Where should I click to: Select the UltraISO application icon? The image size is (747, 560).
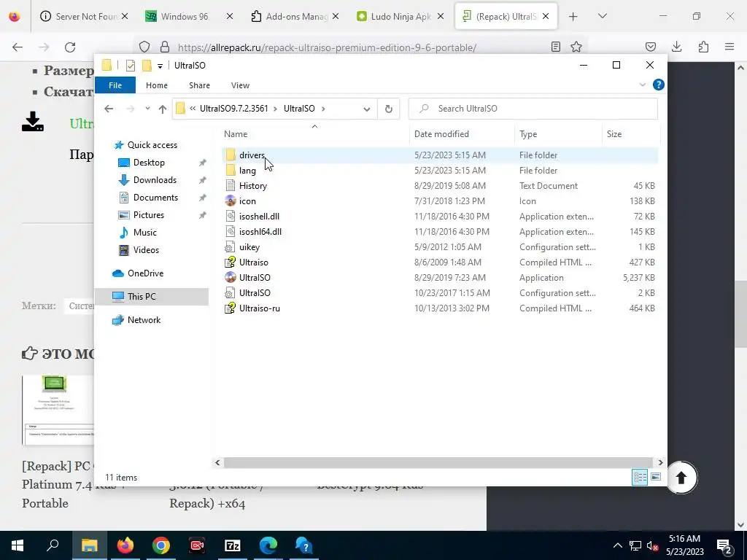(231, 277)
